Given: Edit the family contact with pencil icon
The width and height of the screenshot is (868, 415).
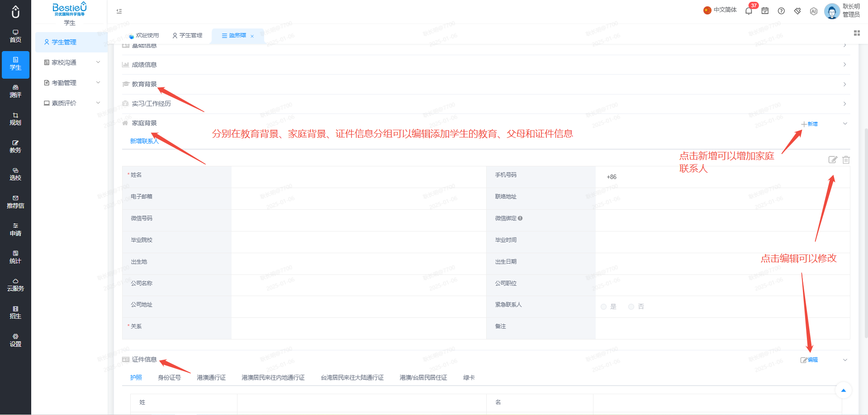Looking at the screenshot, I should tap(833, 160).
